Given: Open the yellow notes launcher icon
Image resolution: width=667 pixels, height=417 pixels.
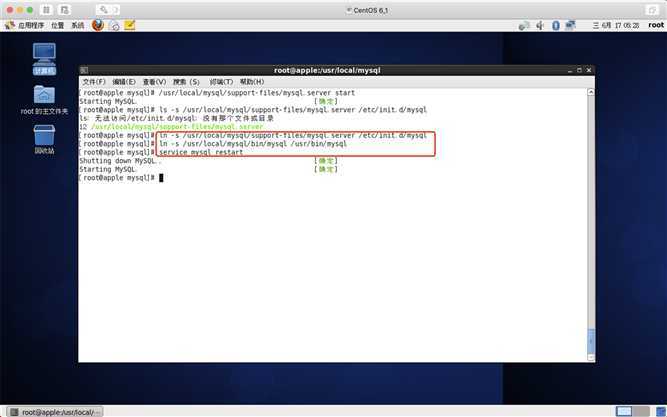Looking at the screenshot, I should click(130, 25).
